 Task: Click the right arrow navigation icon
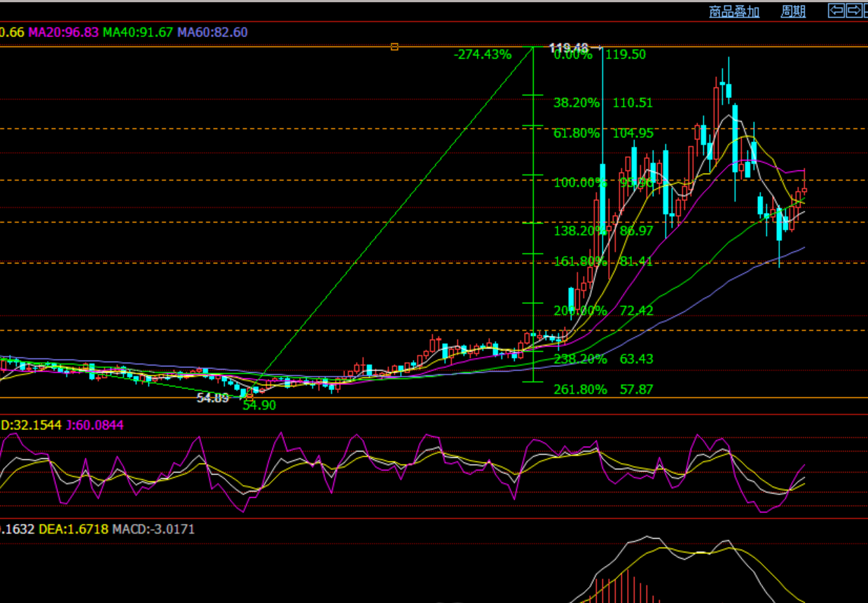coord(854,11)
